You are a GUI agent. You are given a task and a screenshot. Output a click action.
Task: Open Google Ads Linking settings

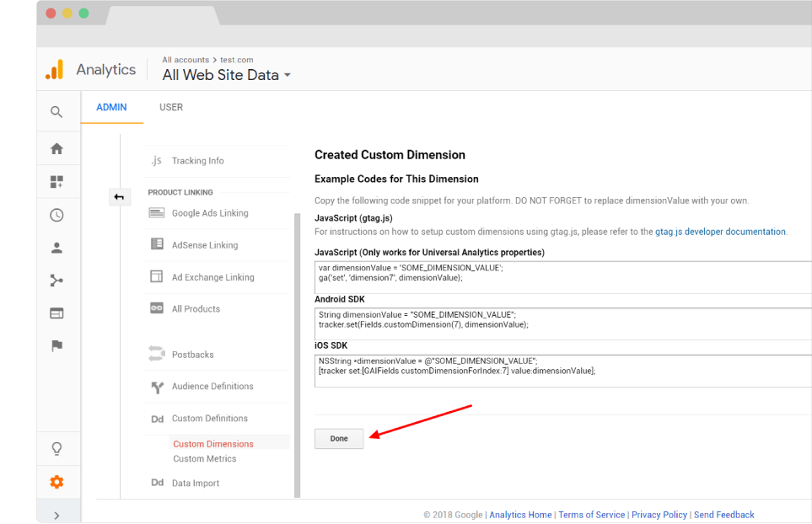tap(209, 213)
